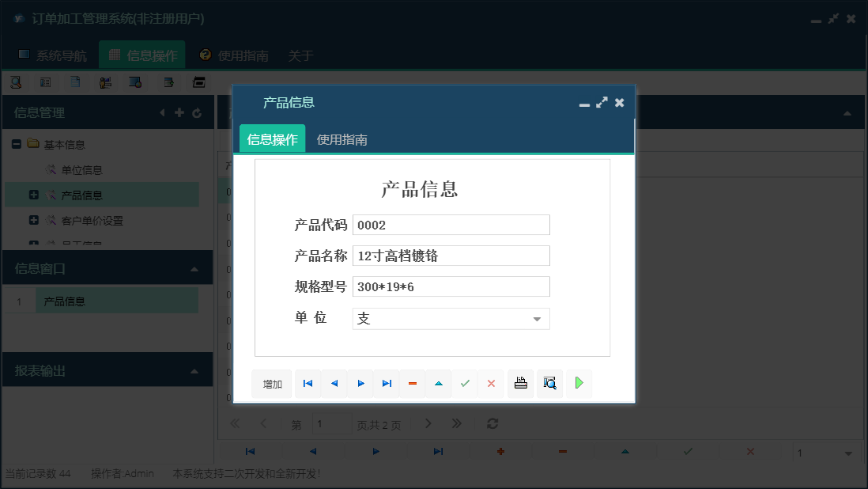Viewport: 868px width, 489px height.
Task: Open print preview in the product dialog
Action: coord(549,383)
